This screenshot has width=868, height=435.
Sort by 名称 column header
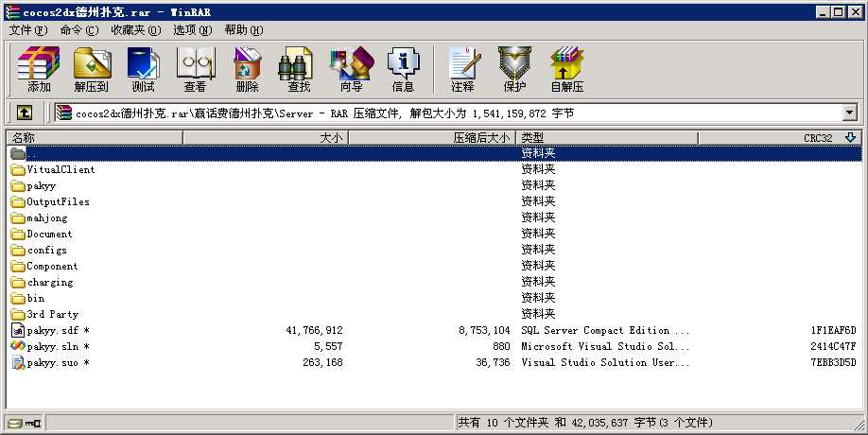[x=95, y=137]
